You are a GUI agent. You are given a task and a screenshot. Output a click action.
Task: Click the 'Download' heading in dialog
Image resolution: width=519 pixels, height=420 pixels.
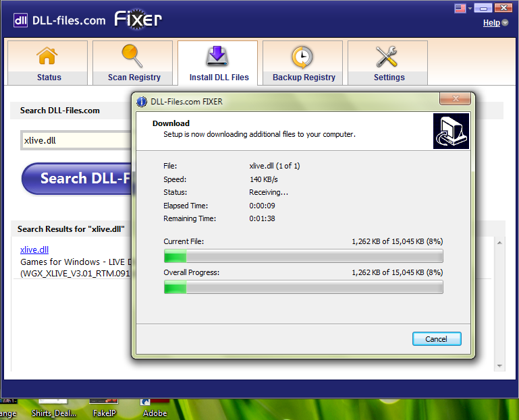[x=171, y=123]
